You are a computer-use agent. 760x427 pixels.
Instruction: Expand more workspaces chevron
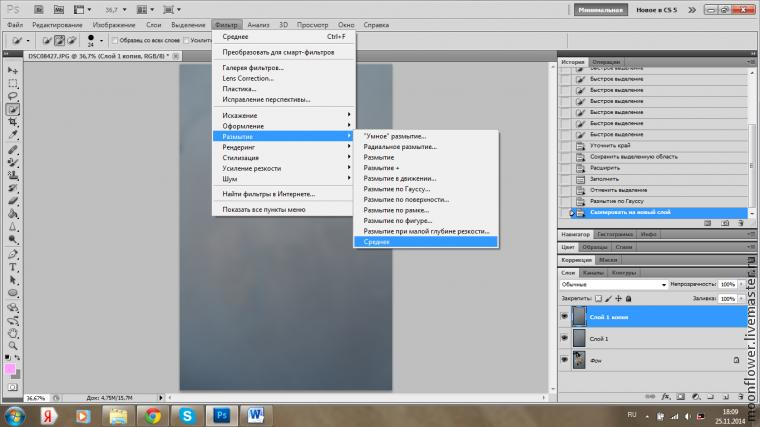[692, 10]
